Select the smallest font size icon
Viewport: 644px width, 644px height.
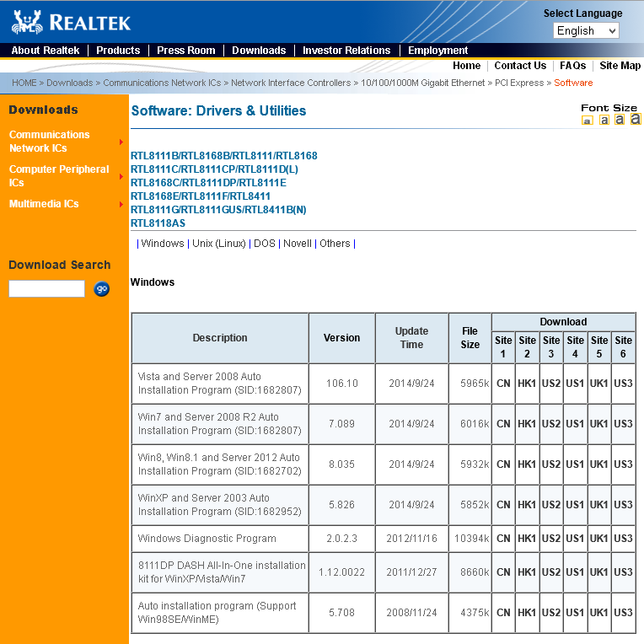coord(588,121)
